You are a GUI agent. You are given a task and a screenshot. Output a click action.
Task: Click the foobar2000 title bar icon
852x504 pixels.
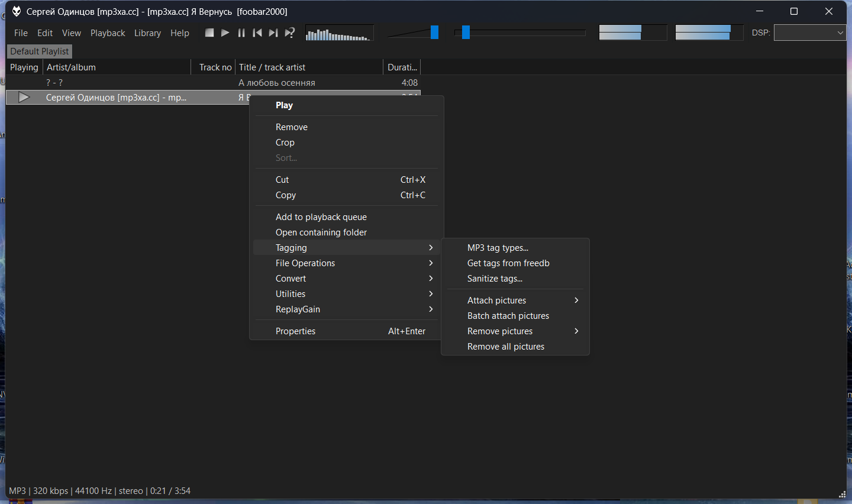pos(16,11)
